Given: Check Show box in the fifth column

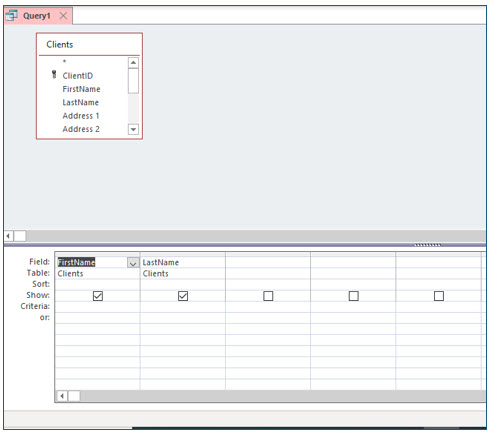Looking at the screenshot, I should pyautogui.click(x=439, y=296).
